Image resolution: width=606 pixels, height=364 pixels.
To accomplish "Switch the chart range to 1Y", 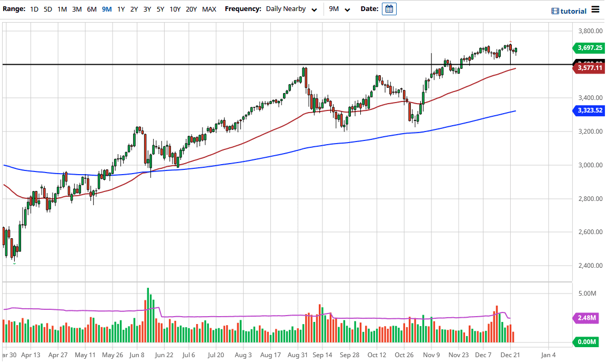I will (x=120, y=9).
